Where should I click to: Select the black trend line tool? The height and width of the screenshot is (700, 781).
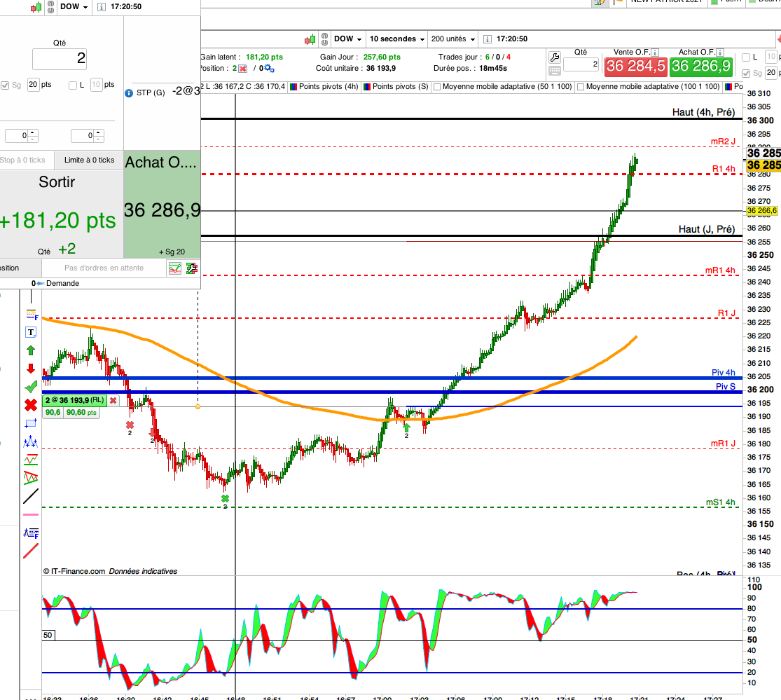(x=31, y=496)
